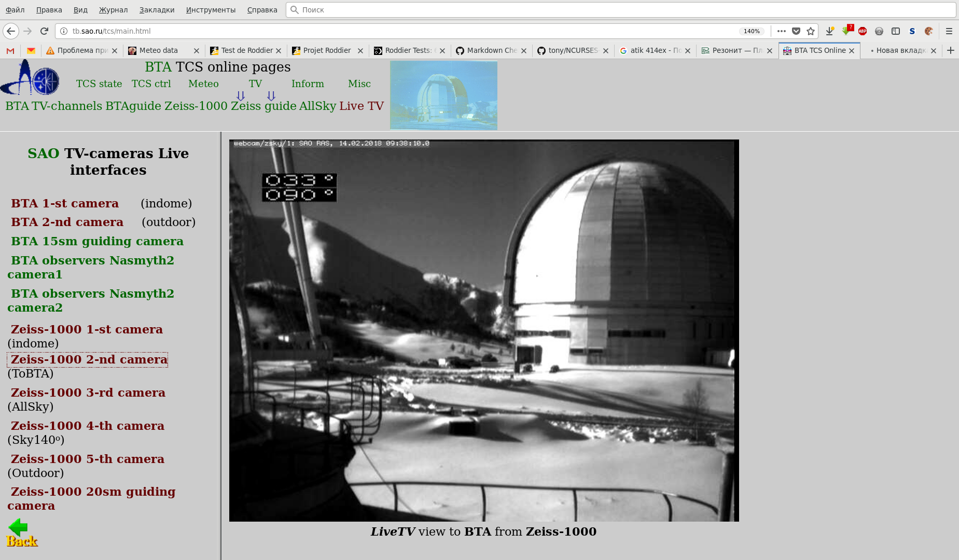Open Misc section link
Screen dimensions: 959x560
359,83
